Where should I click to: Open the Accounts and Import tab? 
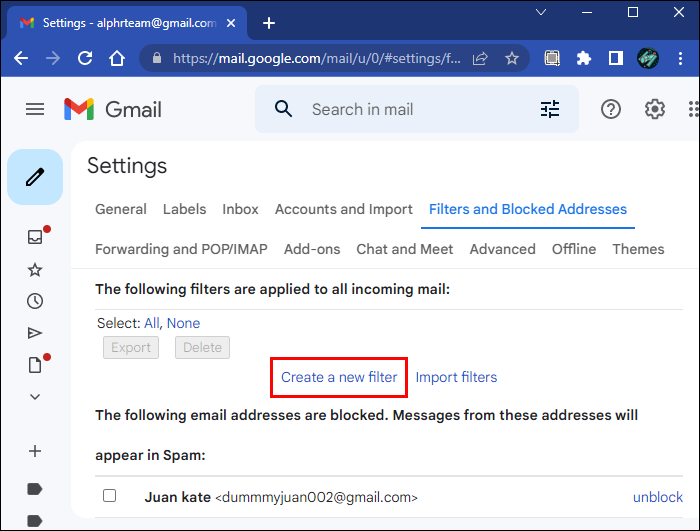(343, 209)
